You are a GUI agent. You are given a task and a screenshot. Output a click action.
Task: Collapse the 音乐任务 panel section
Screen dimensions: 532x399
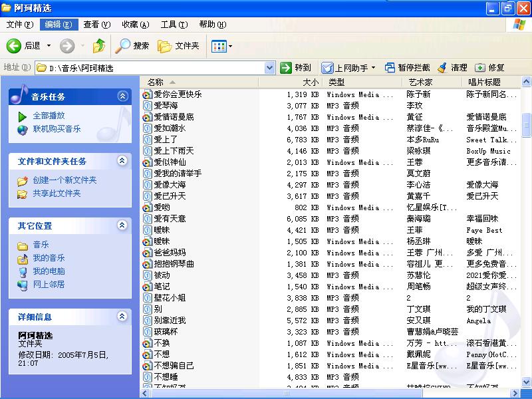click(x=122, y=96)
